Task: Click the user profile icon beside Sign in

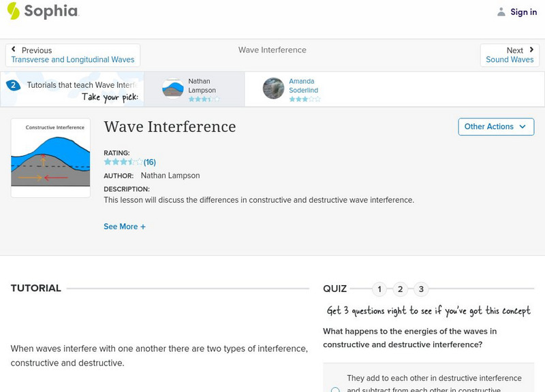Action: click(x=501, y=12)
